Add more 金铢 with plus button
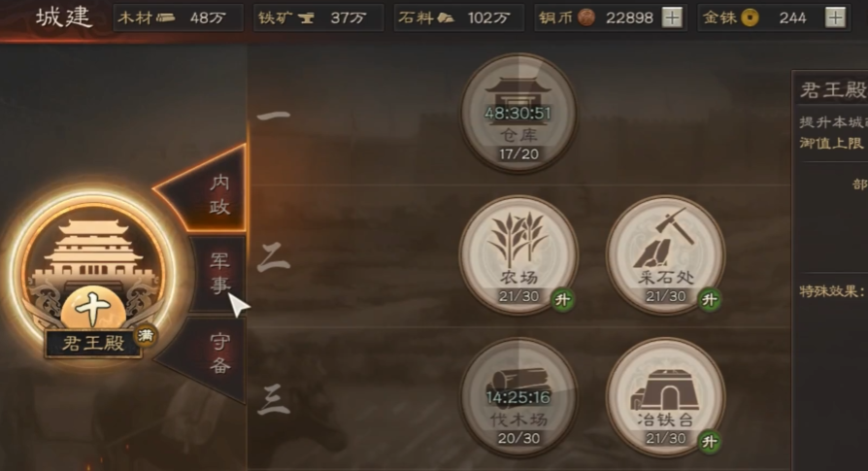Screen dimensions: 868x471 coord(835,17)
